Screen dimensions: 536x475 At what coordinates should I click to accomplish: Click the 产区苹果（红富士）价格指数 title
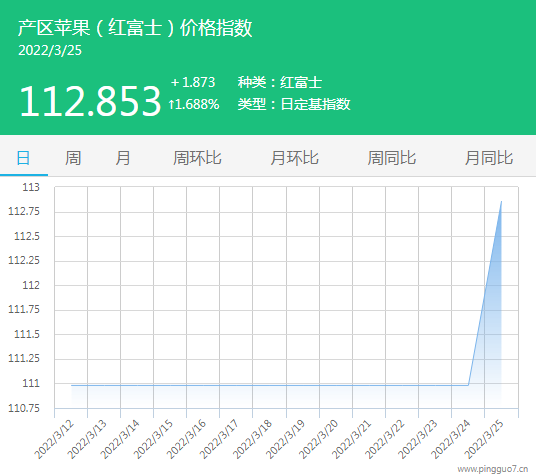(x=135, y=28)
